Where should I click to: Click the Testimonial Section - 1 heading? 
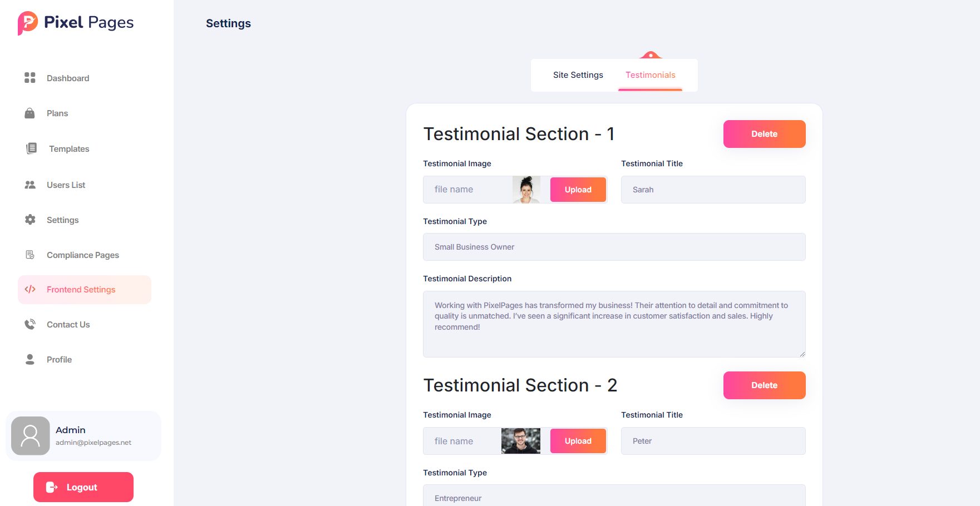point(519,134)
